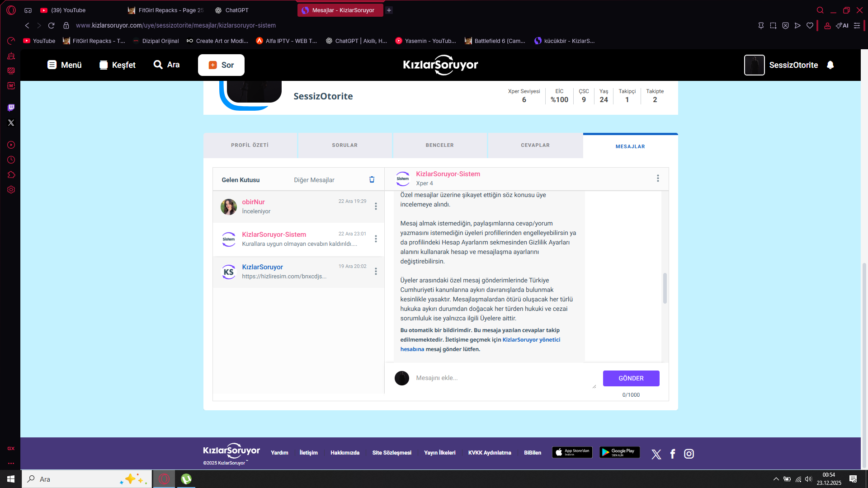Visit the Facebook footer link
The image size is (868, 488).
click(673, 454)
